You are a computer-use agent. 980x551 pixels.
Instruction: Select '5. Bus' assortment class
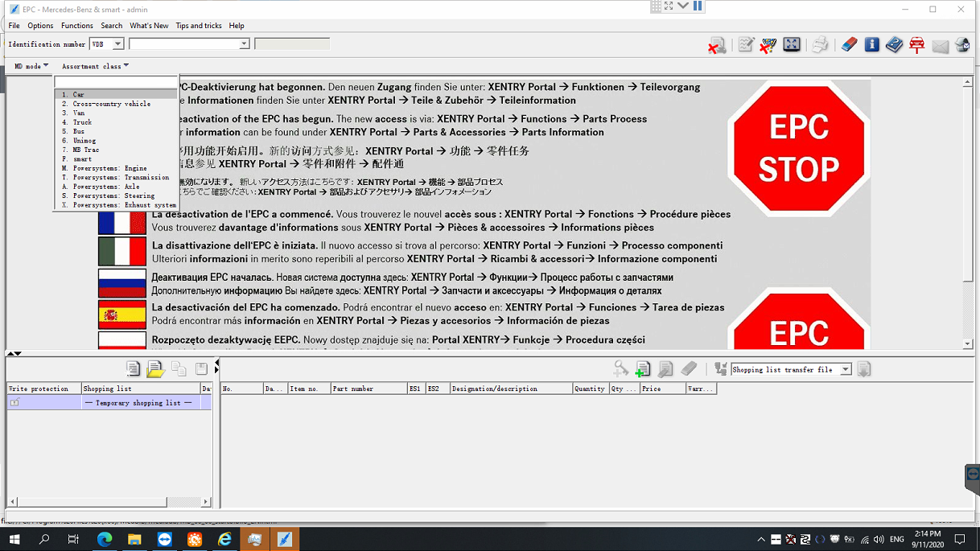116,131
